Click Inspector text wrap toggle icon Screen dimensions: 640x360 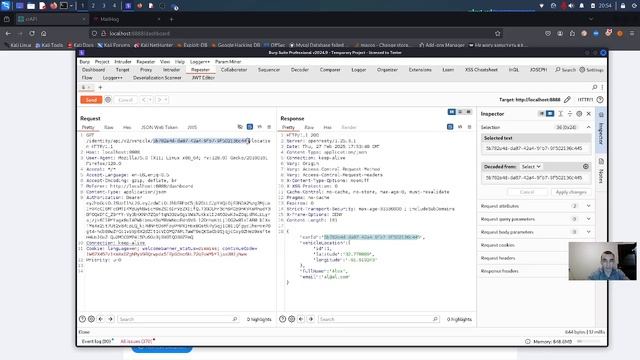(x=560, y=113)
